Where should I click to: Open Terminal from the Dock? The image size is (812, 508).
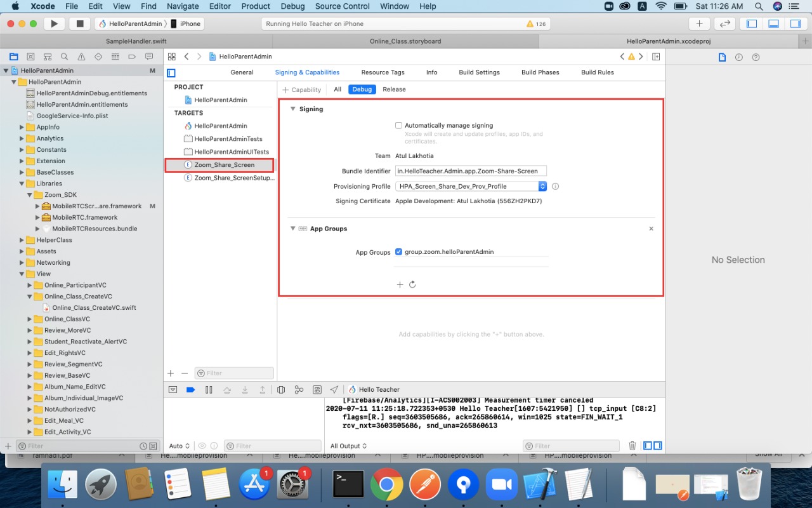point(348,485)
